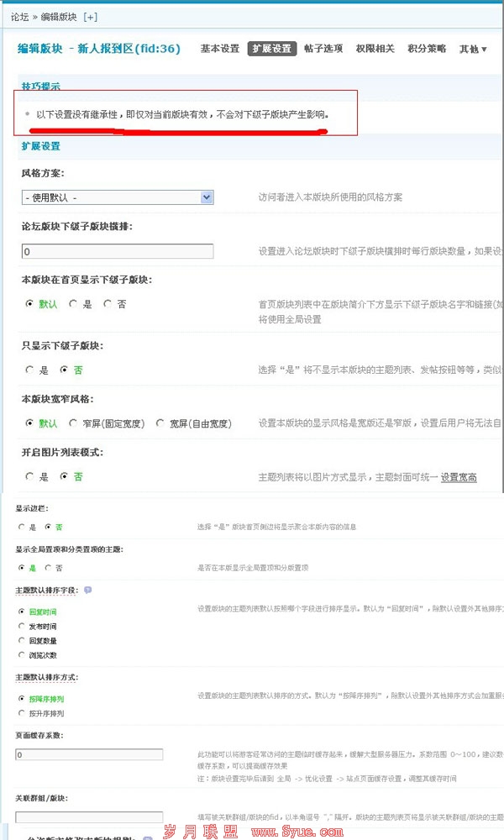Focus the 页面缓存系数 text box

[x=89, y=755]
